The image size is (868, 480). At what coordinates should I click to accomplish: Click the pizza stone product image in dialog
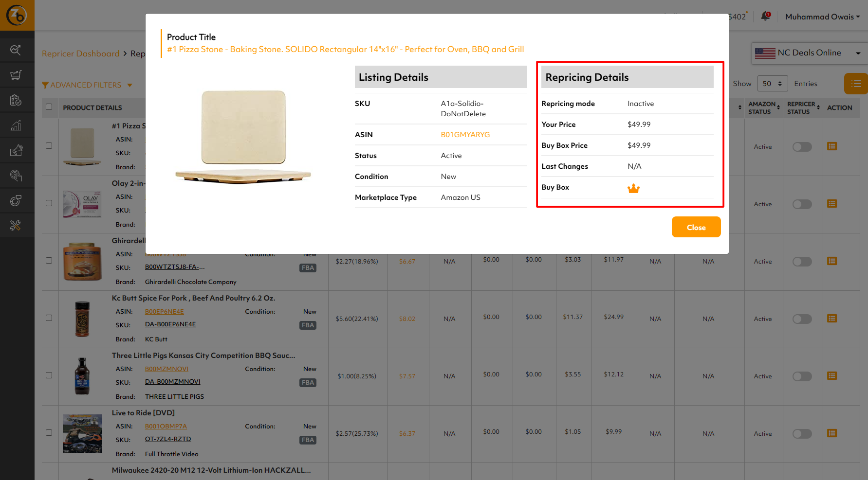click(x=243, y=136)
